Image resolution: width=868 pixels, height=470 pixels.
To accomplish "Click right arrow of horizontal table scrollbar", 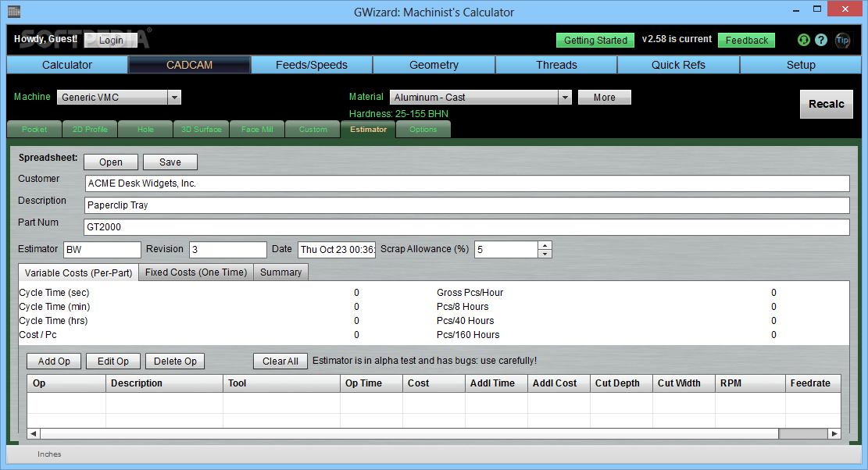I will tap(834, 433).
